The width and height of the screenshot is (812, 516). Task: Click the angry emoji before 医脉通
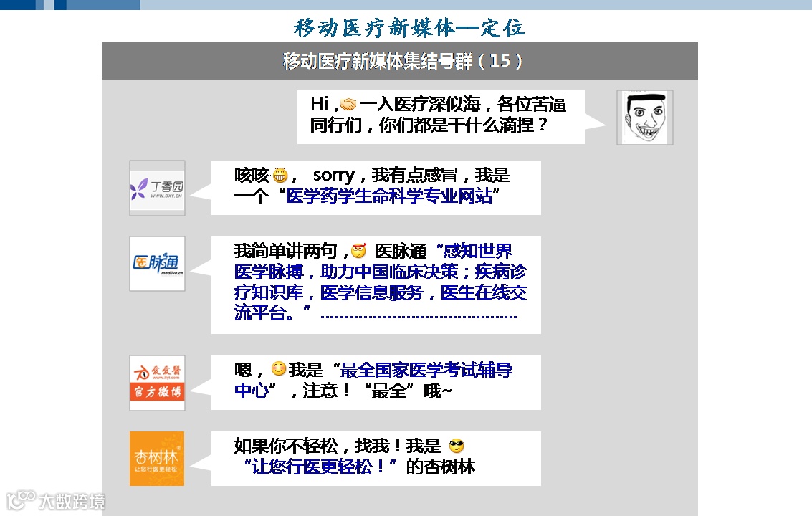(358, 251)
